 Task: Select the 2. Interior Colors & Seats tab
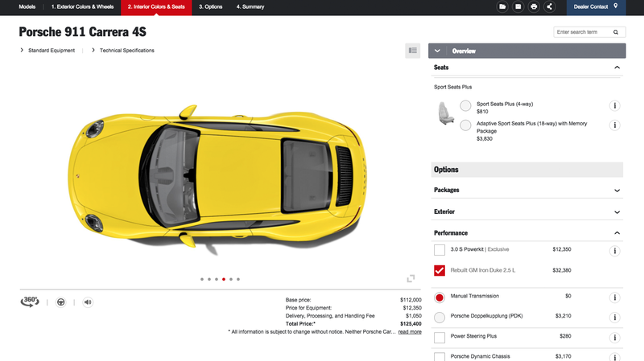156,7
